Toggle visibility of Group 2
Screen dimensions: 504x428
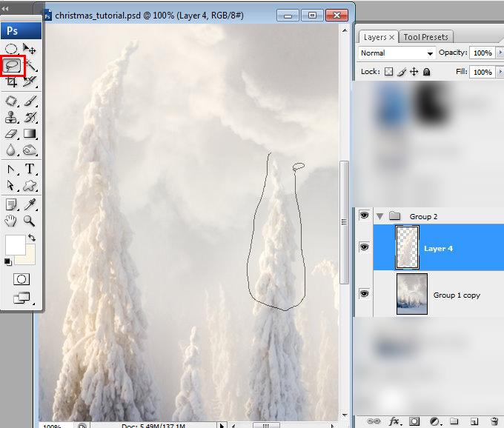click(364, 215)
